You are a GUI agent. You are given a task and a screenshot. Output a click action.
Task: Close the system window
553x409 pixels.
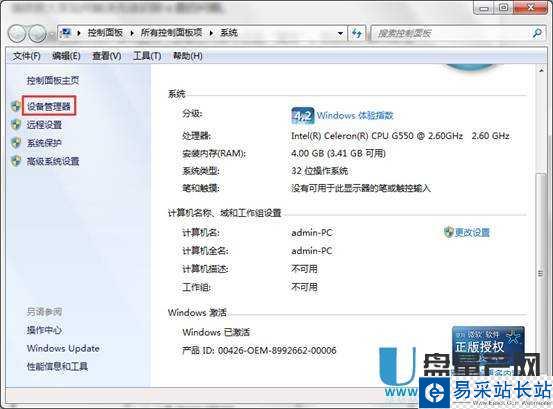point(531,8)
